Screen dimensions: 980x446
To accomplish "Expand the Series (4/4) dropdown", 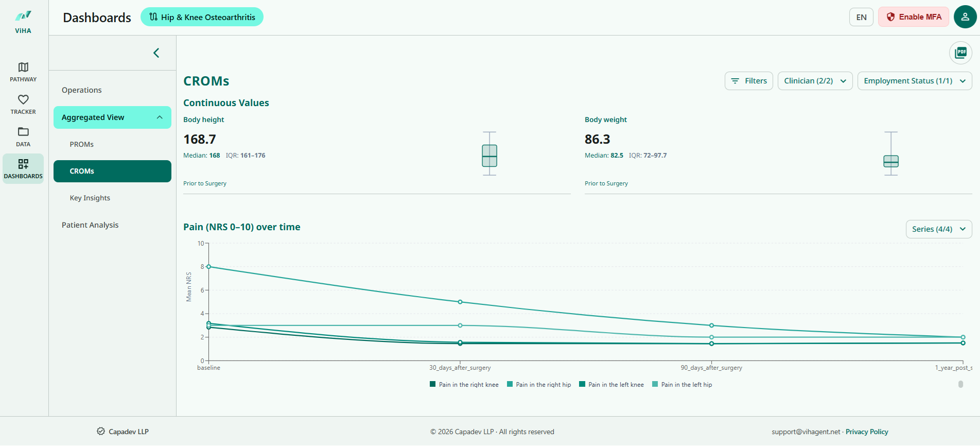I will (x=939, y=229).
